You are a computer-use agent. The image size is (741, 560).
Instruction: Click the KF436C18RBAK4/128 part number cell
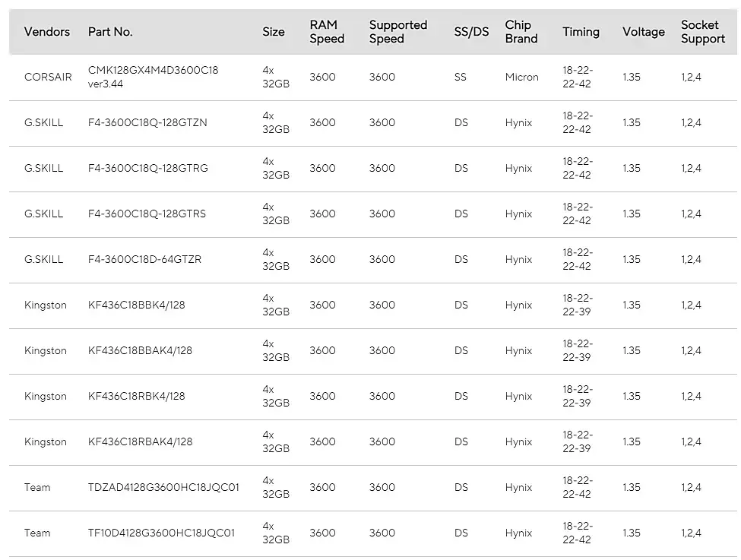141,441
